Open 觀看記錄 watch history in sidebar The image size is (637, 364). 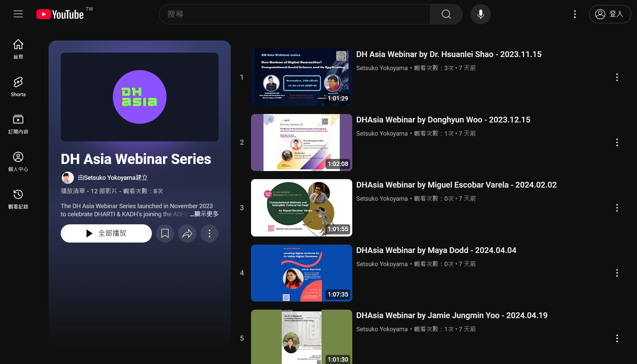pos(18,199)
